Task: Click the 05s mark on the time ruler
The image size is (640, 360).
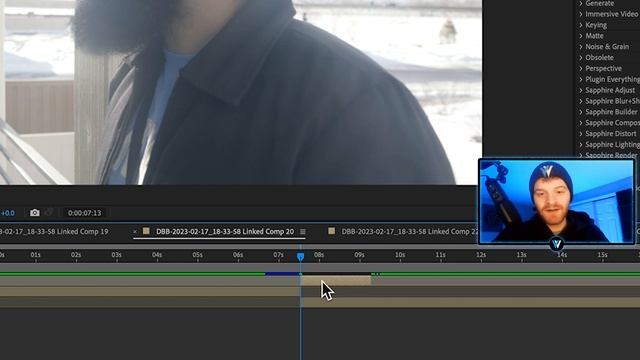Action: pos(198,255)
